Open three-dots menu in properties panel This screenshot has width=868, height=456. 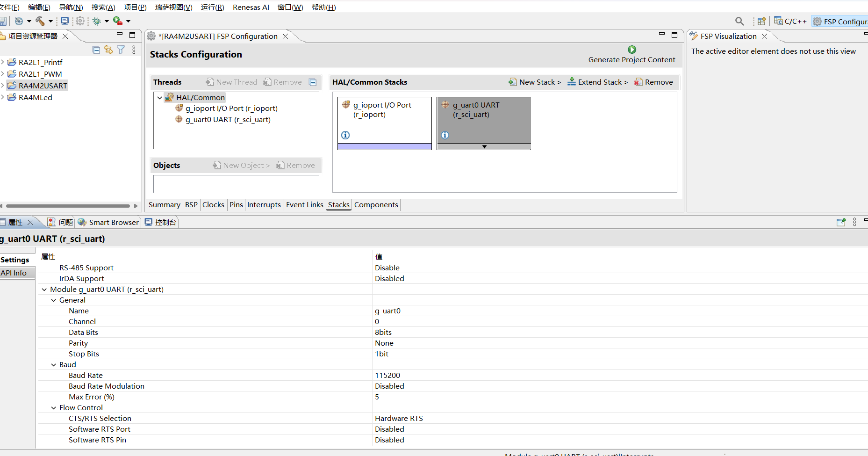click(x=854, y=222)
